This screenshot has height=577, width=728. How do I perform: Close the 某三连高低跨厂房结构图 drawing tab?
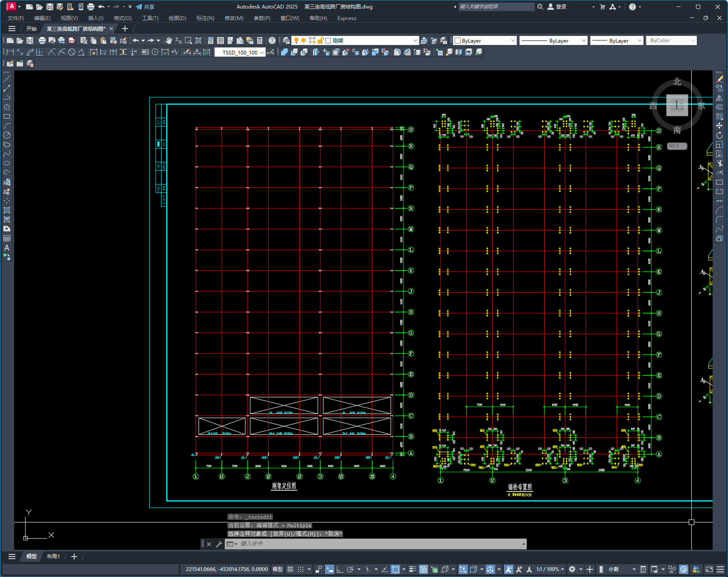coord(111,29)
